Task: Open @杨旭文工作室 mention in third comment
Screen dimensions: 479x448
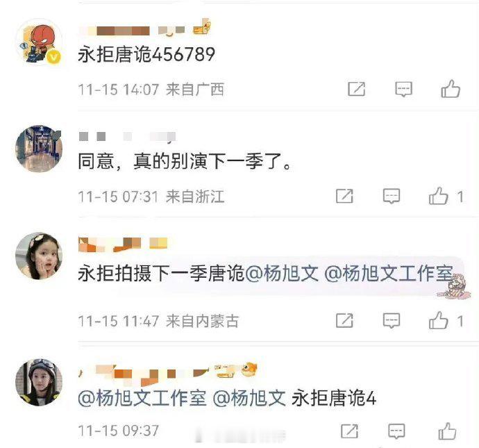Action: [x=389, y=273]
